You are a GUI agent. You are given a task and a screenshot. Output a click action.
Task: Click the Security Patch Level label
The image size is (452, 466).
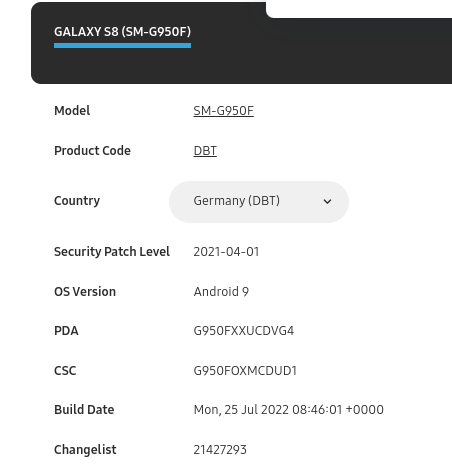(x=112, y=252)
